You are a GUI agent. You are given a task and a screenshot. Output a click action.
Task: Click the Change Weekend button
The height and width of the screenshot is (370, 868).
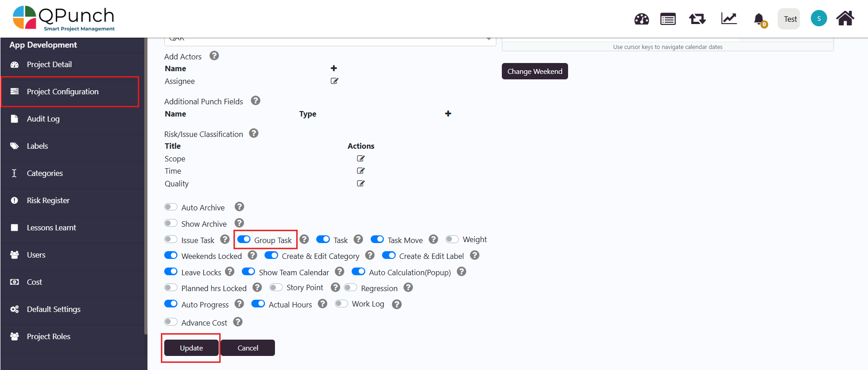click(535, 71)
